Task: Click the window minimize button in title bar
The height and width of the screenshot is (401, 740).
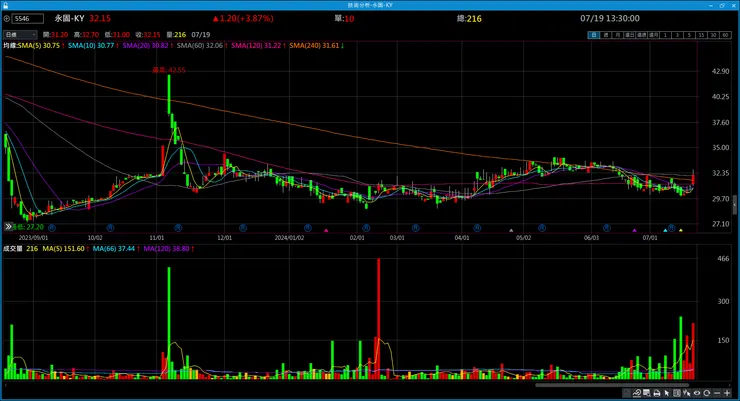Action: (711, 5)
